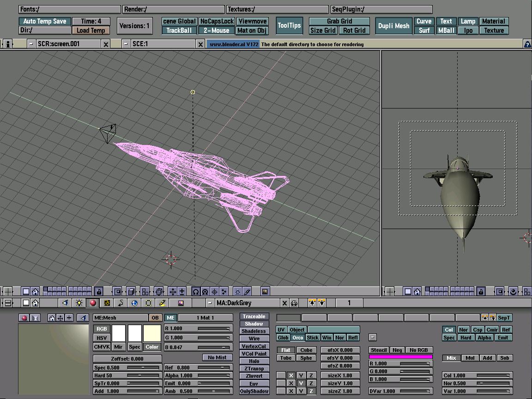Switch to perspective cube view icon

131,291
